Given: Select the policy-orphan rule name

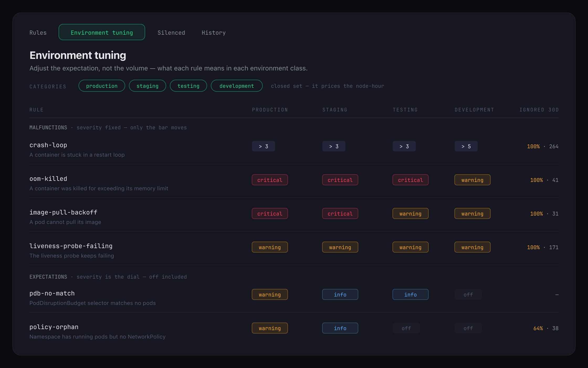Looking at the screenshot, I should point(54,327).
